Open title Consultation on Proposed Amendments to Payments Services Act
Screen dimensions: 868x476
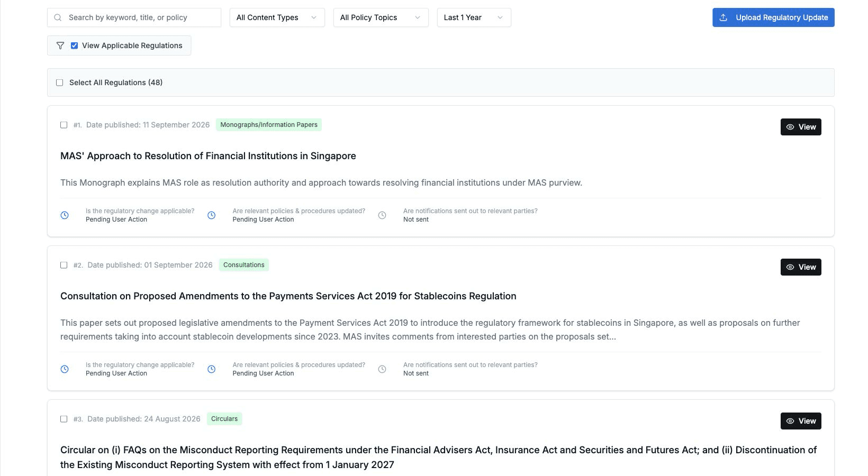click(x=288, y=296)
